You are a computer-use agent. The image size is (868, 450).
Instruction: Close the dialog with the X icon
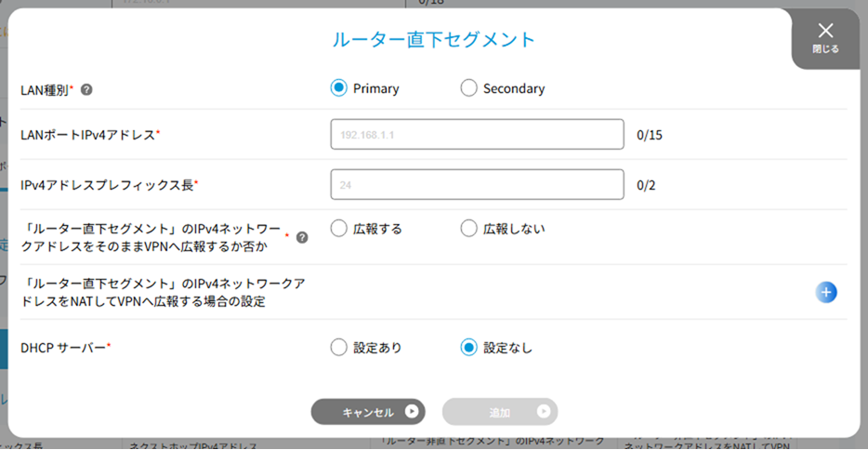click(x=825, y=31)
